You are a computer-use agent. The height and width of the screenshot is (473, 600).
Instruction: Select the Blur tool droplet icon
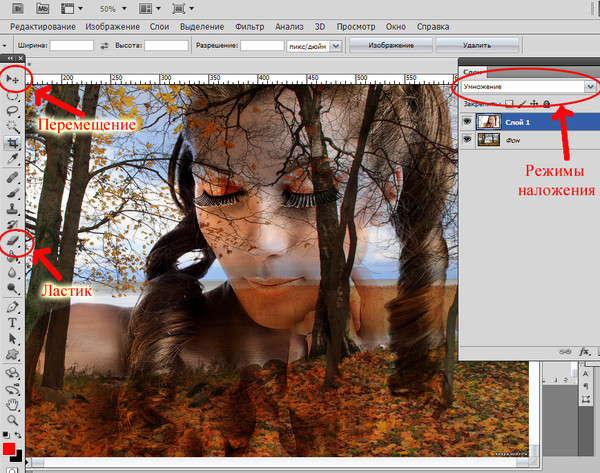12,272
